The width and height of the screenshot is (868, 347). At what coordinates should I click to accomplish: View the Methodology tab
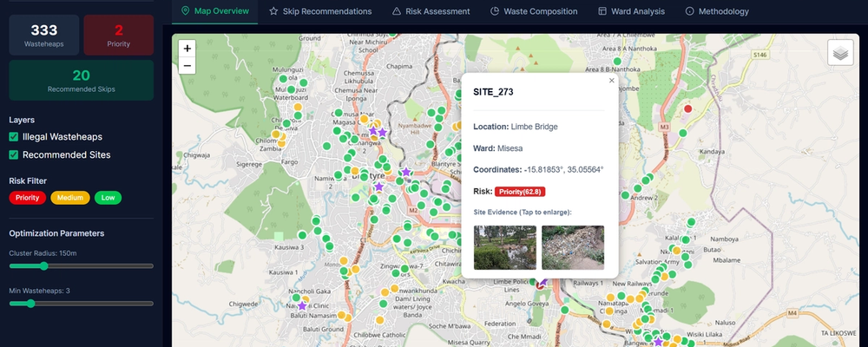coord(717,11)
